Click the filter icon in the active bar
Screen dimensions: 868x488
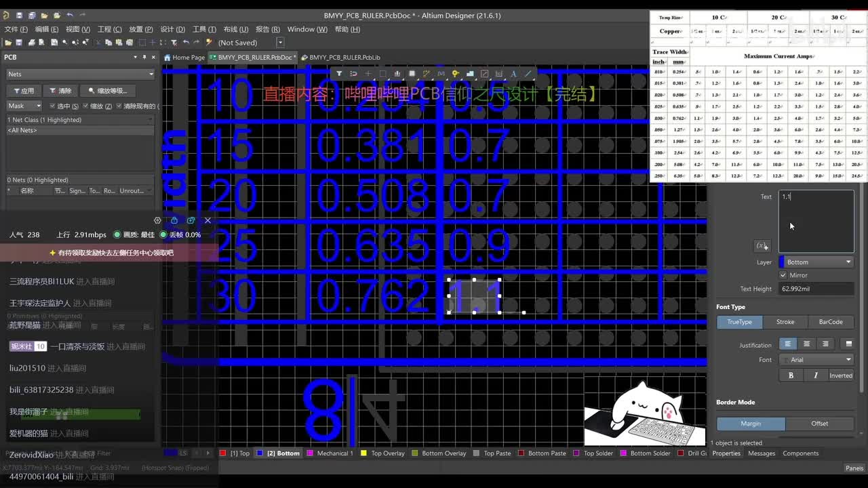tap(339, 73)
